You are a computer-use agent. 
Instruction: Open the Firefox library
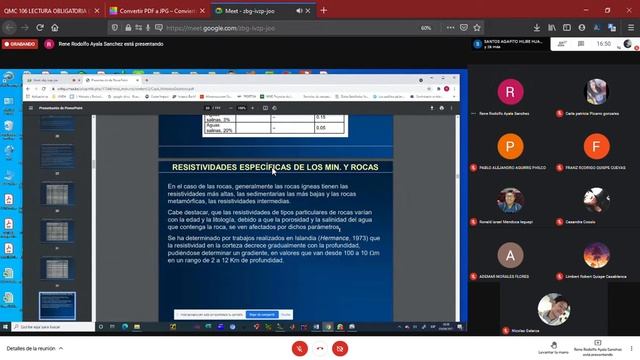click(552, 28)
